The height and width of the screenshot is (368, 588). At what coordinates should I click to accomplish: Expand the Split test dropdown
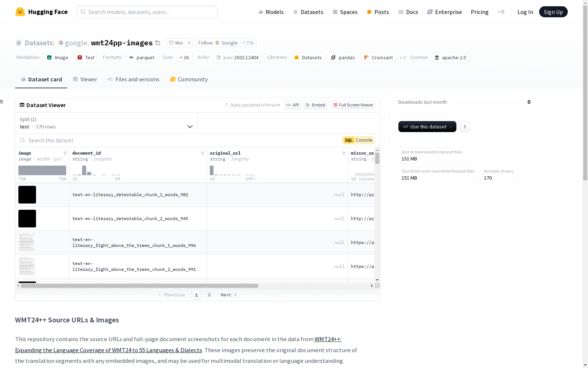(107, 123)
